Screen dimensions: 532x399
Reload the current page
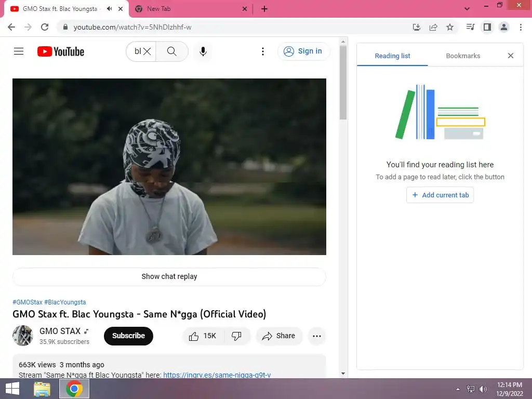tap(45, 27)
